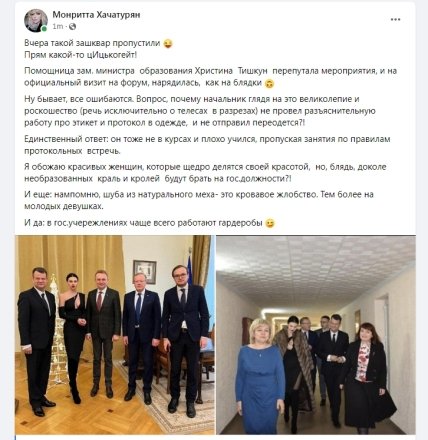Click the globe public-audience icon
The width and height of the screenshot is (428, 440).
click(72, 26)
